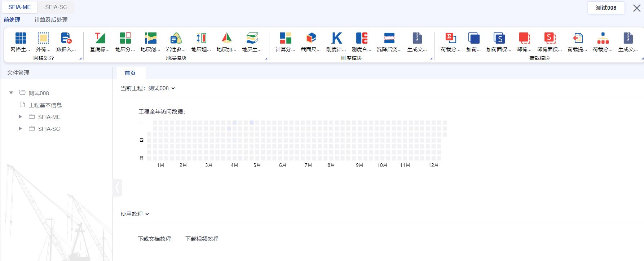Select the 截面尺... section size icon
This screenshot has width=644, height=261.
click(x=311, y=38)
